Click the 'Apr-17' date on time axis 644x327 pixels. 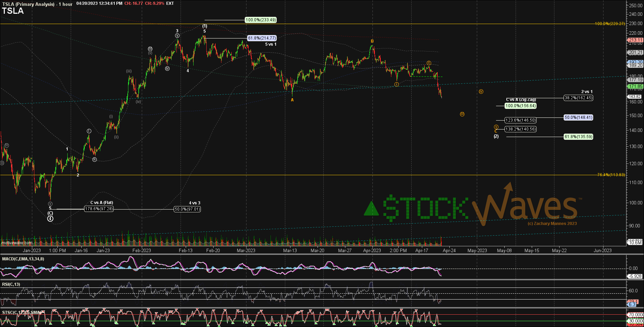click(x=422, y=250)
